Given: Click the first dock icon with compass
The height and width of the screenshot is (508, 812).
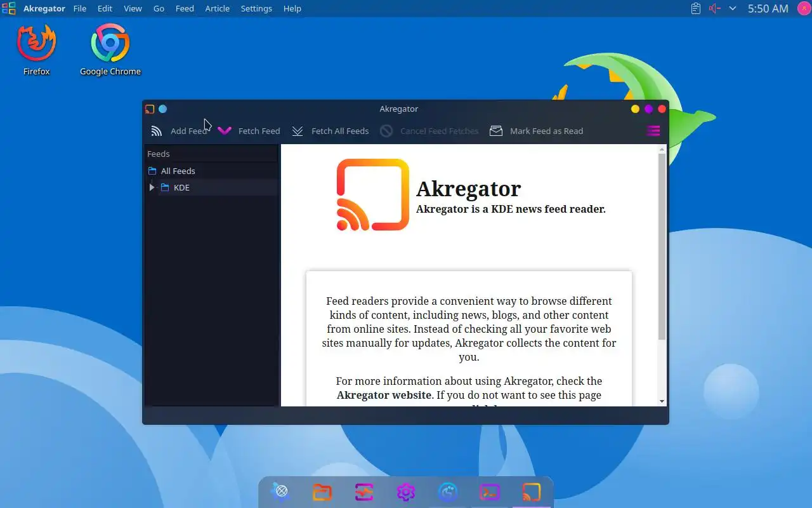Looking at the screenshot, I should point(280,491).
